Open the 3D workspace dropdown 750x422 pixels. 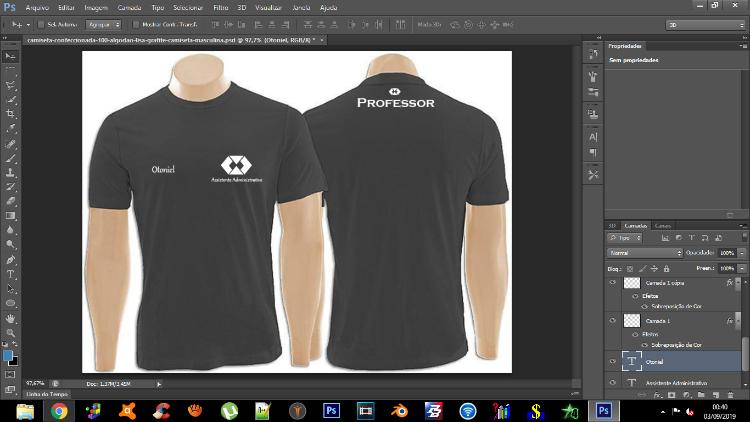(x=706, y=24)
